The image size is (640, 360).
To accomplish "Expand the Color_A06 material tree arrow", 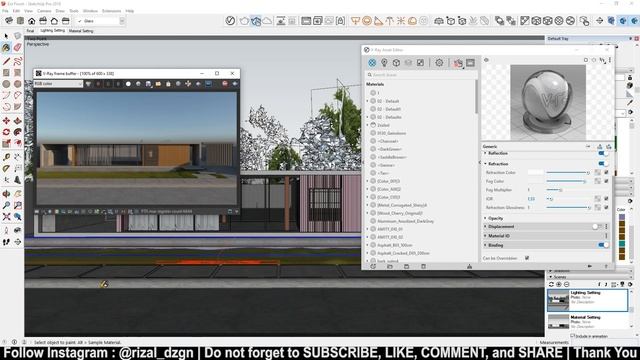I will (367, 189).
